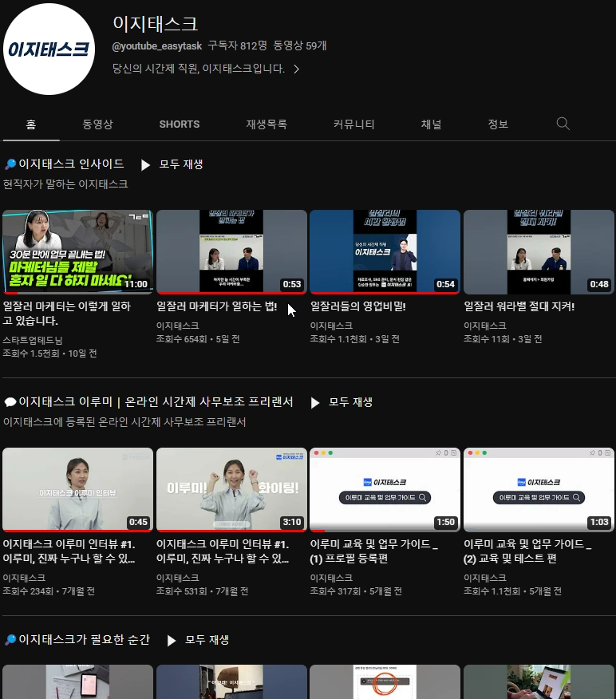
Task: Open third thumbnail in 이지태스크가 필요한 순간 row
Action: (385, 682)
